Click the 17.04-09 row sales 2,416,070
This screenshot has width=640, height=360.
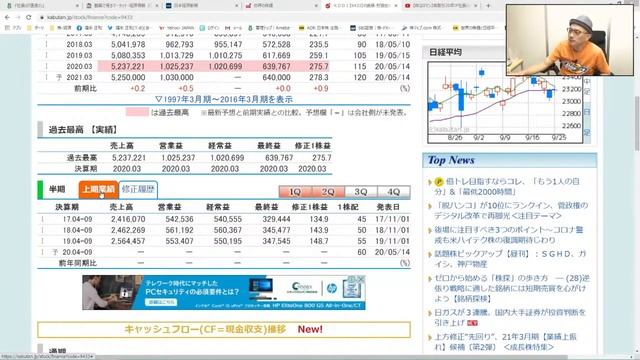tap(128, 219)
